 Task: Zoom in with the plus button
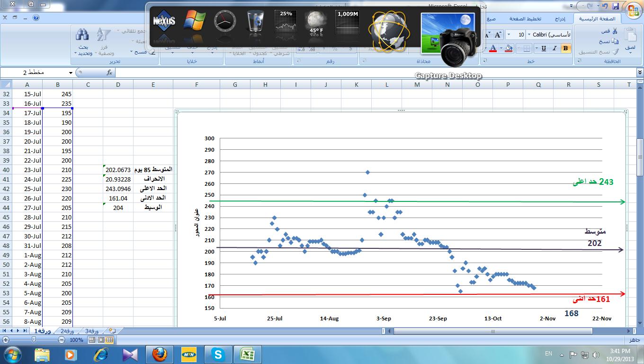pos(6,340)
